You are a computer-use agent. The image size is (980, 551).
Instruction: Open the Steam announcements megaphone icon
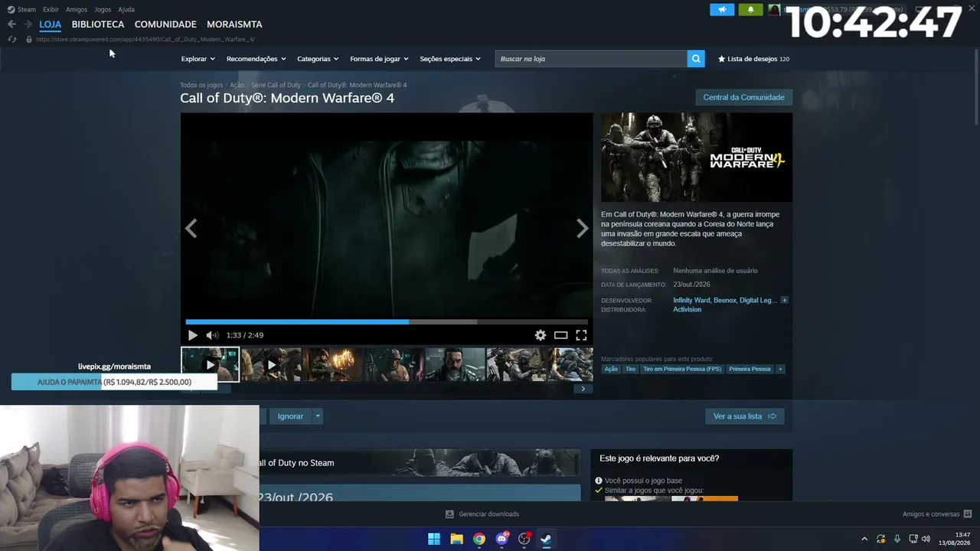[x=722, y=10]
